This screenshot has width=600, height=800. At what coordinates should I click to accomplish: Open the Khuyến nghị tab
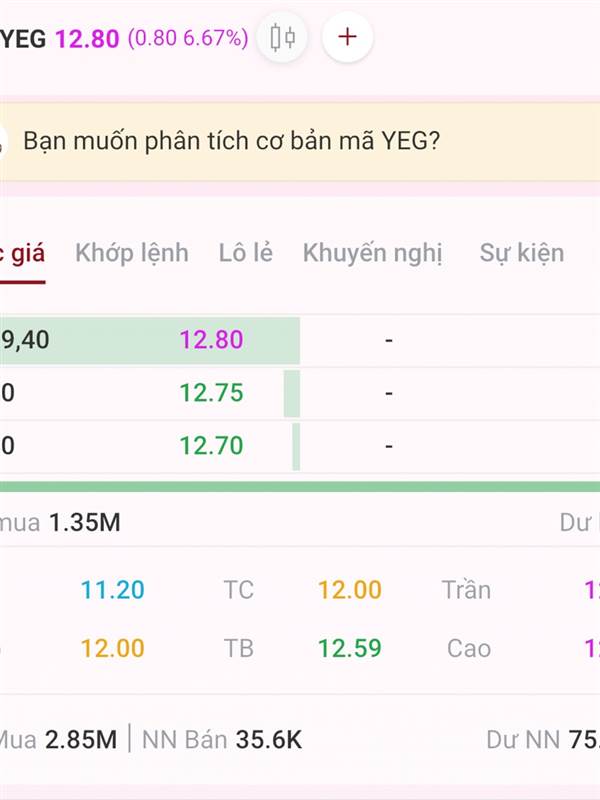pos(372,254)
